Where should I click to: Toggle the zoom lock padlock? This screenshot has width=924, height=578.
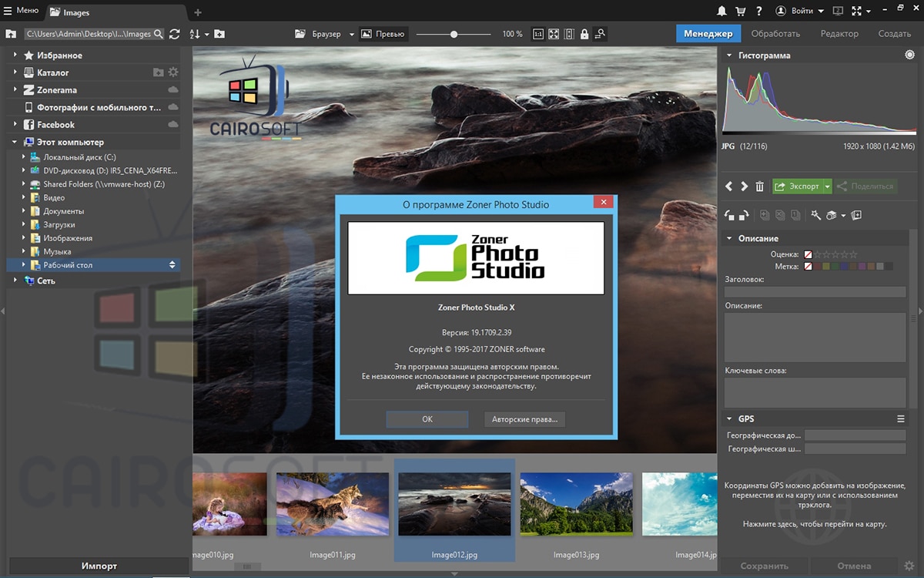point(584,34)
